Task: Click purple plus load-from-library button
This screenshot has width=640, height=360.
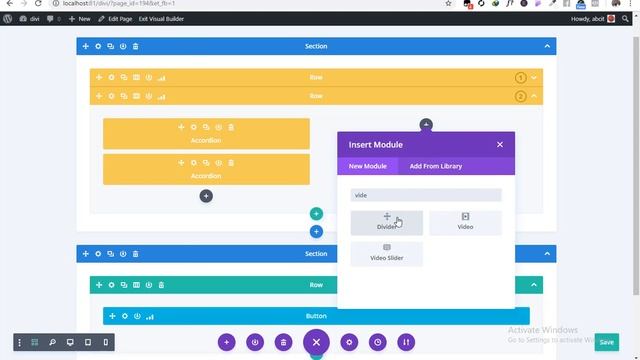Action: [x=227, y=342]
